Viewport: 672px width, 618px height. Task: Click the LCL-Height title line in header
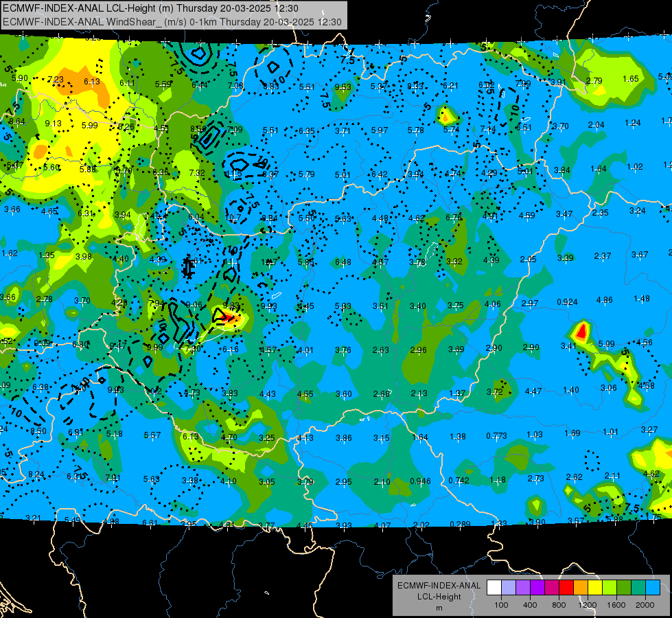click(150, 8)
